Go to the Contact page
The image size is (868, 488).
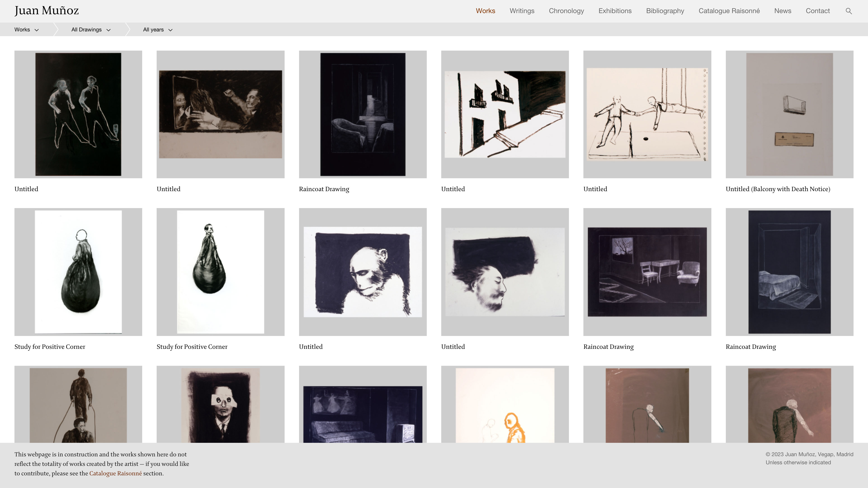(817, 11)
